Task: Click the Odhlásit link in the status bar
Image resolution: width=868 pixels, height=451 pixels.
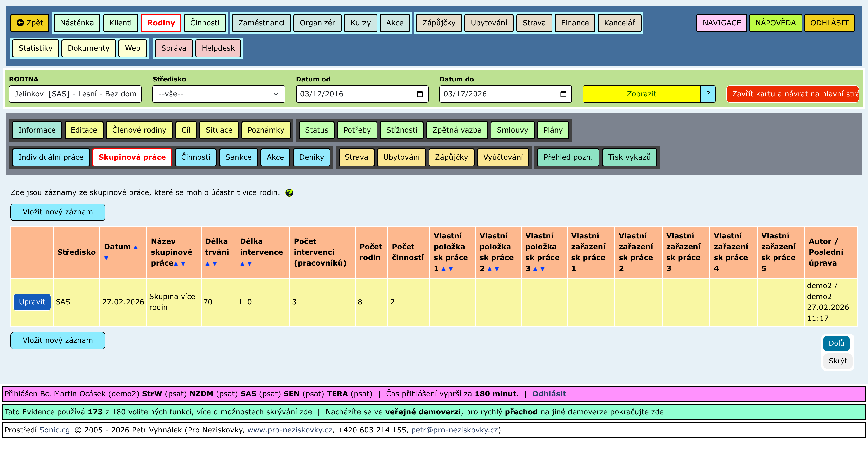Action: click(549, 394)
